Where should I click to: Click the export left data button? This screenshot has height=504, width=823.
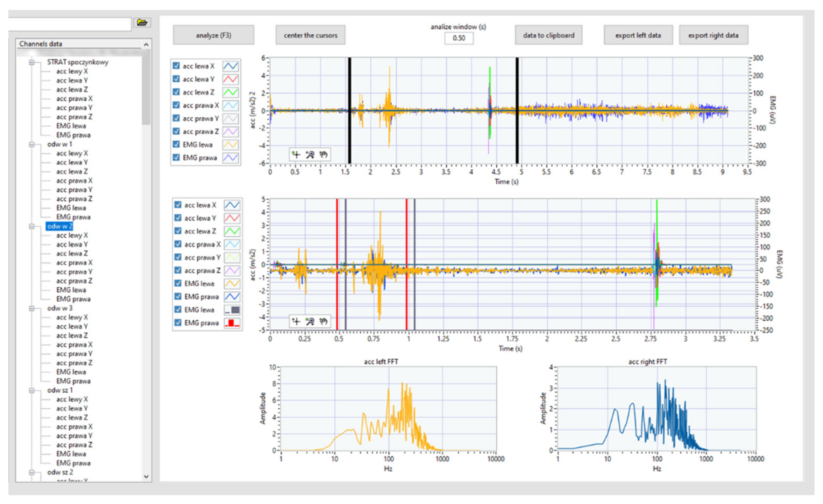click(x=638, y=35)
